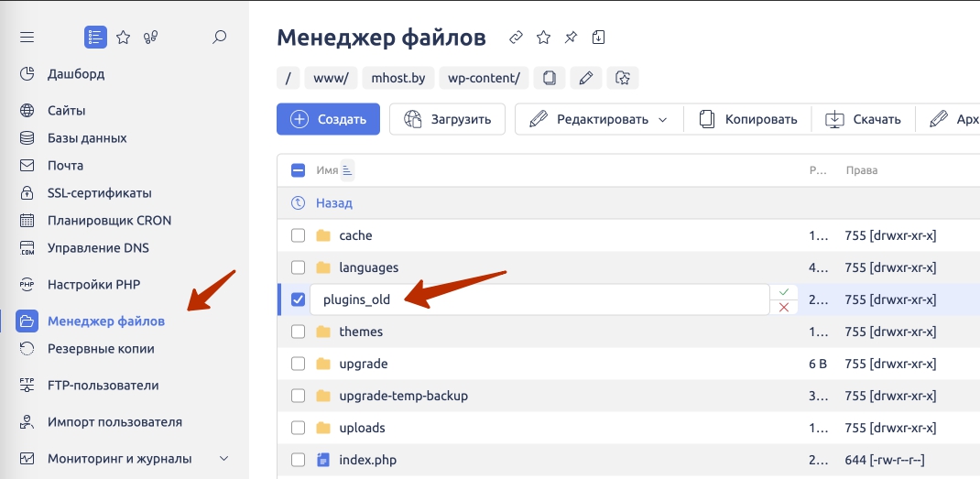Check the cache folder checkbox
This screenshot has width=980, height=479.
pyautogui.click(x=299, y=235)
